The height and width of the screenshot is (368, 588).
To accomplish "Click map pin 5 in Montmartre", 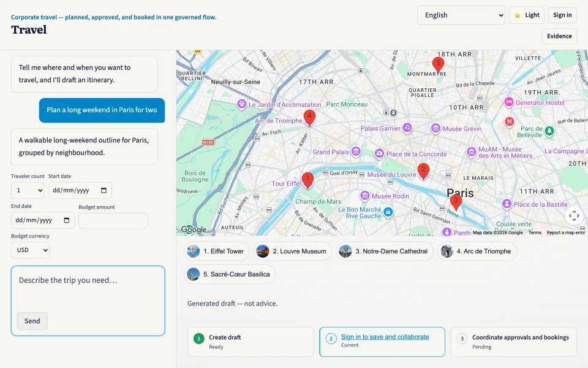I will [438, 65].
